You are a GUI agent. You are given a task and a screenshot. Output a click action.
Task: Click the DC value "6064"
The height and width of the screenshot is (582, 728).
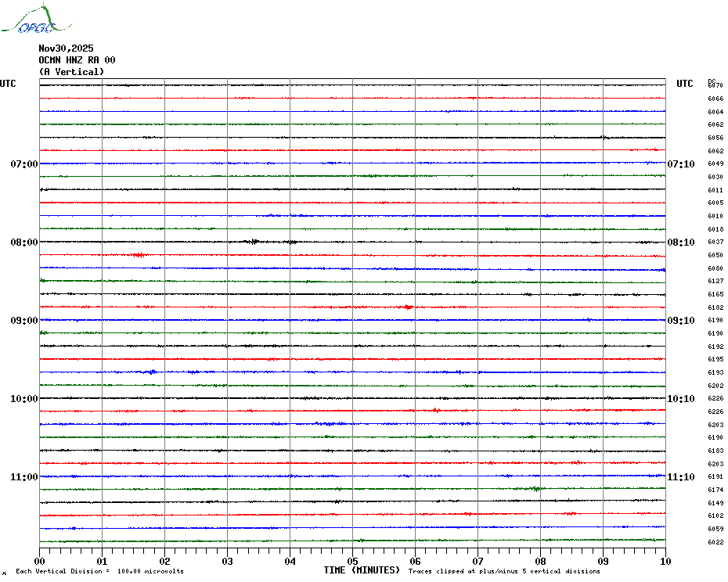point(715,112)
